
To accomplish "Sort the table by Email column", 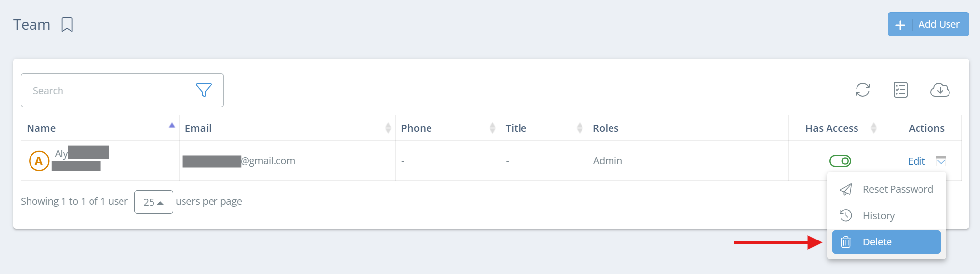I will tap(388, 128).
